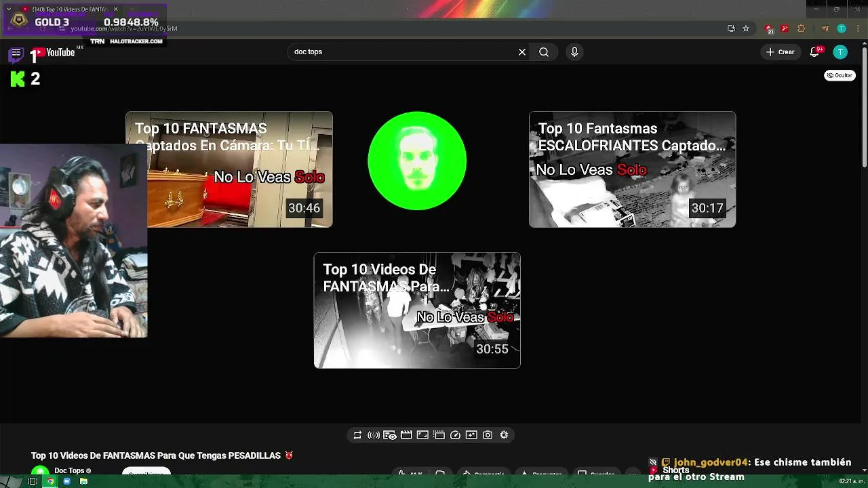Screen dimensions: 868x488
Task: Open the red extension with 21 badge
Action: [769, 28]
